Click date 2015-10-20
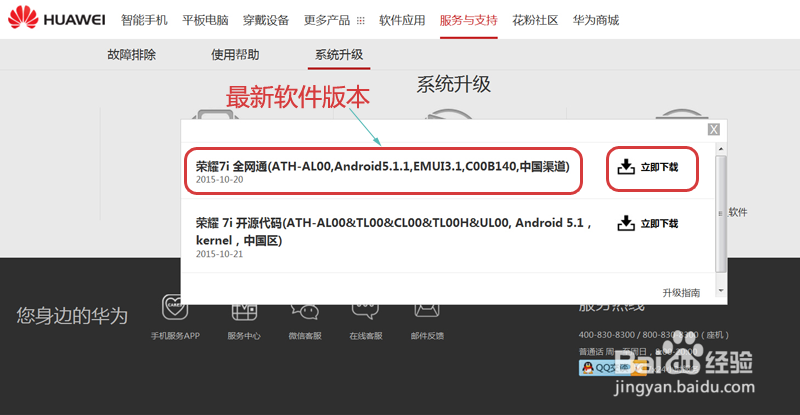Image resolution: width=800 pixels, height=415 pixels. [x=219, y=180]
